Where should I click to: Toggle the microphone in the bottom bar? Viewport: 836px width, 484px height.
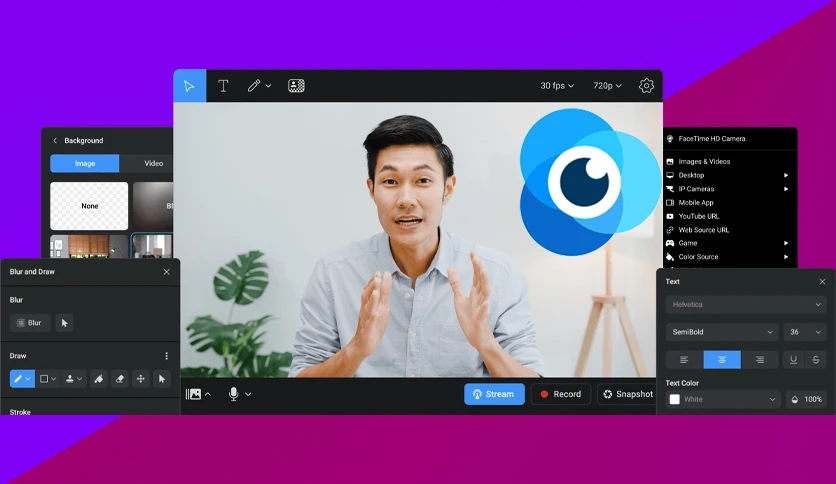pyautogui.click(x=234, y=394)
